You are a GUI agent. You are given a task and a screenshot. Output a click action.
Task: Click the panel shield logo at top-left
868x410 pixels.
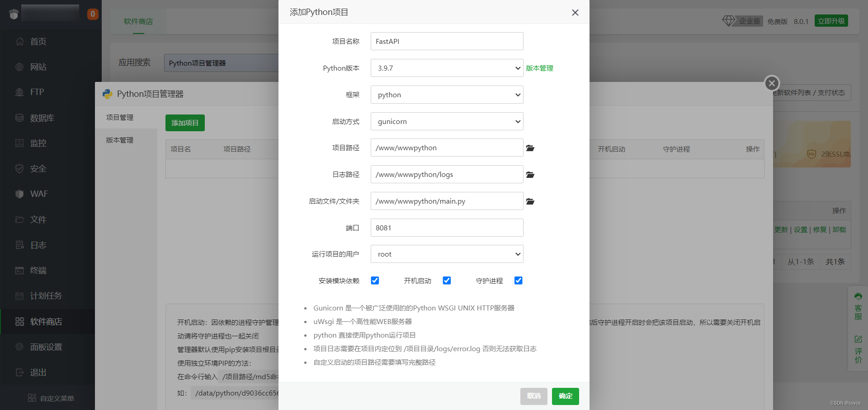click(14, 14)
